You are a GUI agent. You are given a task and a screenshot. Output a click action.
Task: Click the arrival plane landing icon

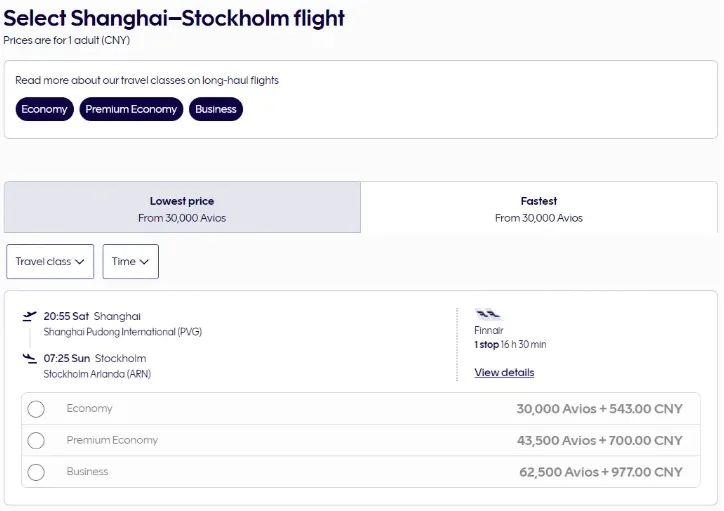click(x=29, y=358)
